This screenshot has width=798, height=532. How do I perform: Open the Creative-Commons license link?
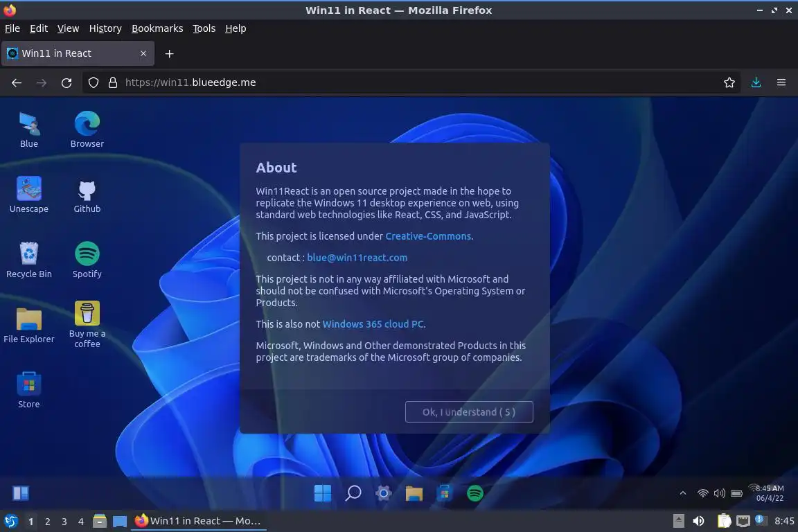428,236
